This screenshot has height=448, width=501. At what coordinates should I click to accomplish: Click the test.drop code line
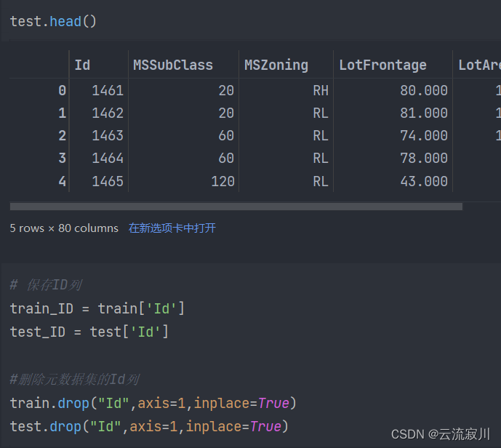click(149, 427)
